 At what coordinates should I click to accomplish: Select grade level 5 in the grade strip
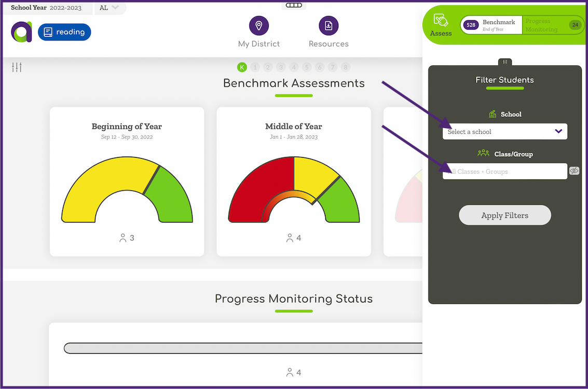pos(307,67)
